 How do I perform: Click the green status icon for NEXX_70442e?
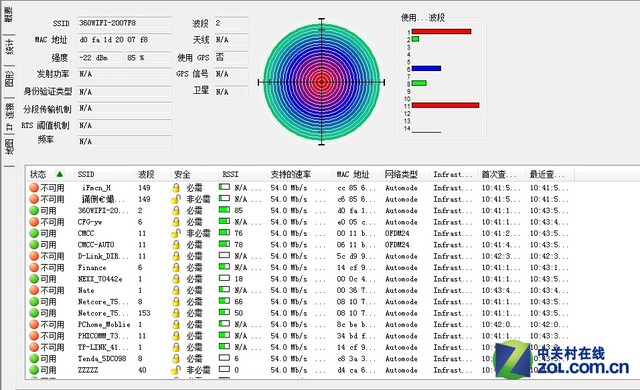pyautogui.click(x=34, y=279)
